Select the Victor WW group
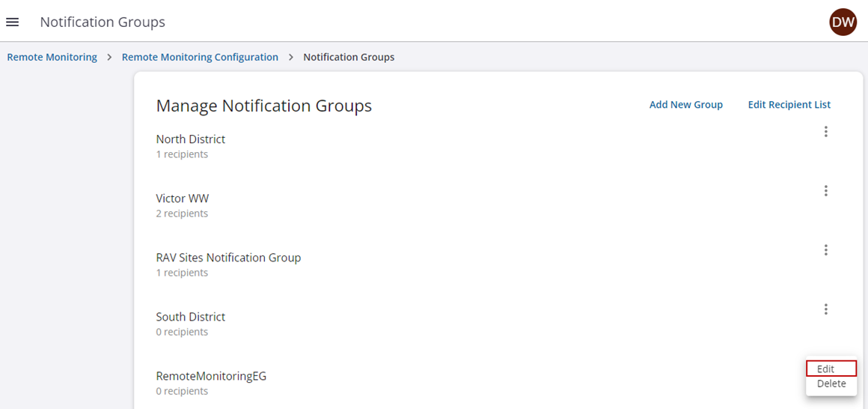 point(182,199)
